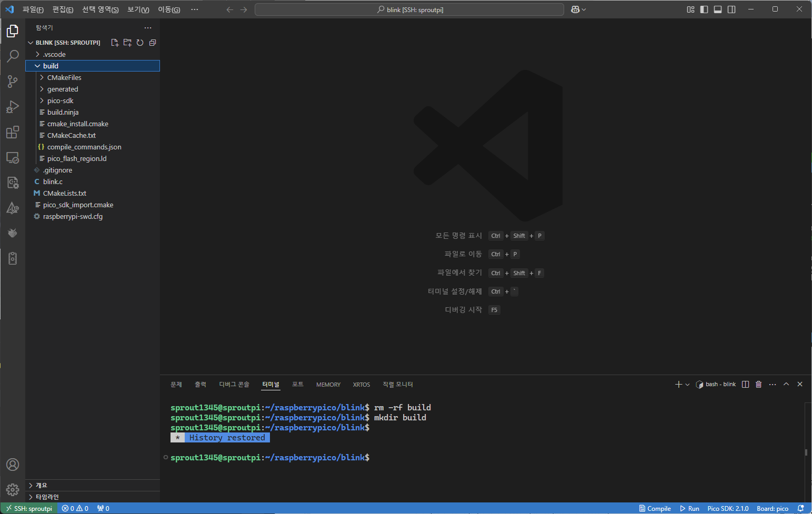
Task: Open the Remote Explorer view
Action: tap(13, 157)
